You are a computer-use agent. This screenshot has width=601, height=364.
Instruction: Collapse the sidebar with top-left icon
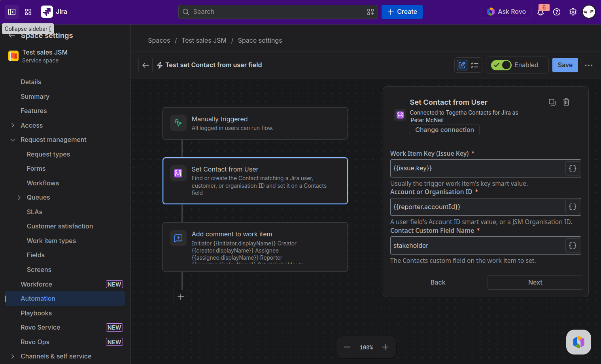pos(12,12)
